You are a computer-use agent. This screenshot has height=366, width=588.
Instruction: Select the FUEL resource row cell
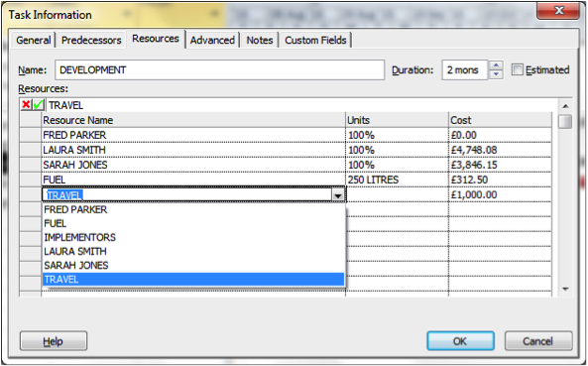point(193,180)
